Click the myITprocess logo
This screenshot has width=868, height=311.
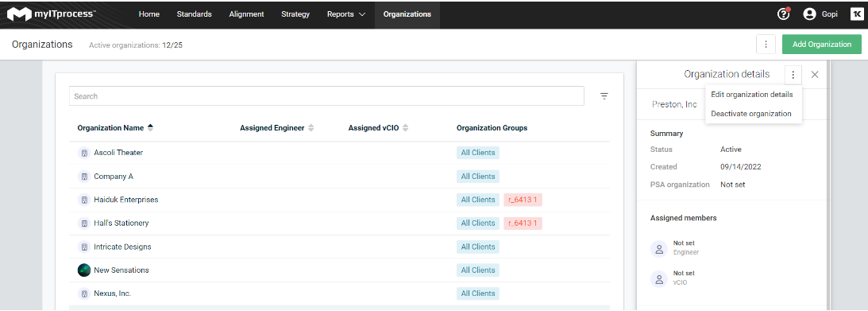(52, 14)
